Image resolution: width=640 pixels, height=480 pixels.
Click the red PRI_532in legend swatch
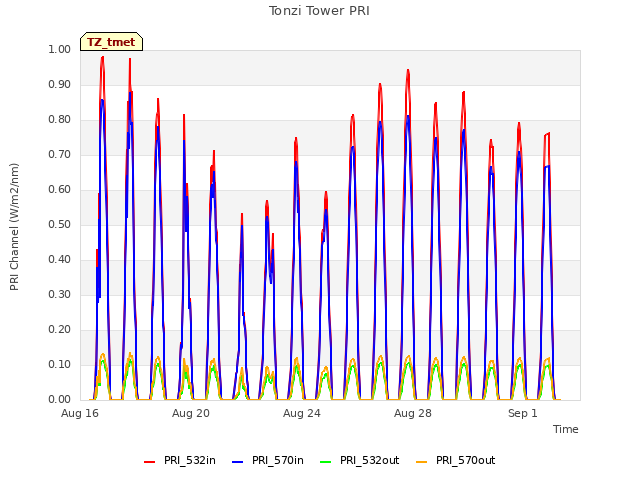tap(149, 462)
